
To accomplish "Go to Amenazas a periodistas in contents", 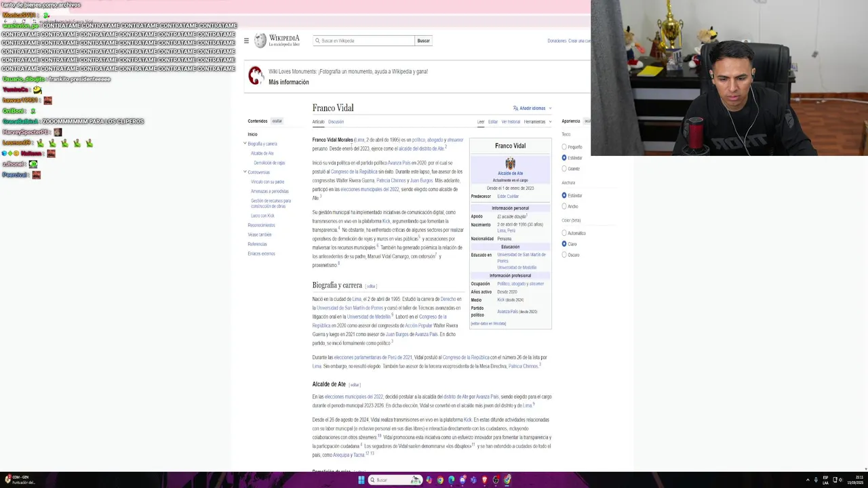I will point(269,191).
